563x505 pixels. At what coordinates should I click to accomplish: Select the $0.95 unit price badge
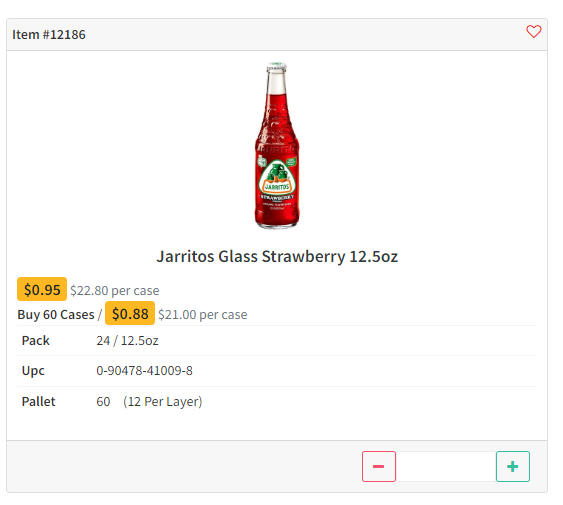[x=42, y=289]
